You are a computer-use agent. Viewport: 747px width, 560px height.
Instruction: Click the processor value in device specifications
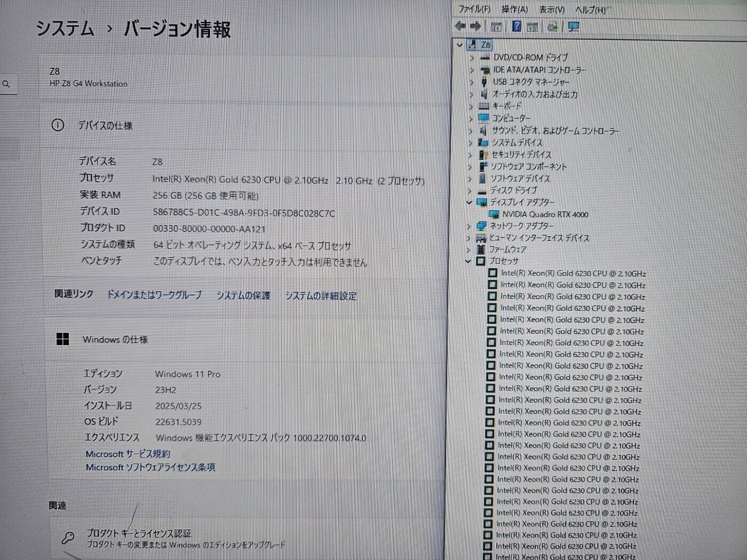[289, 181]
